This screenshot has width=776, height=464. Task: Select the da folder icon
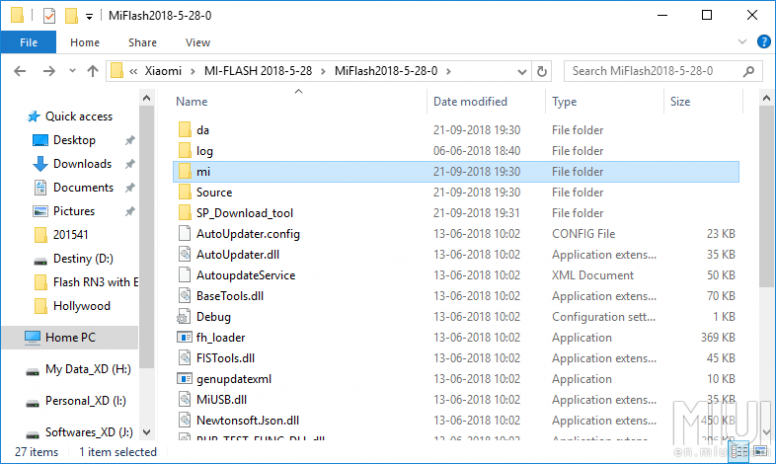185,130
